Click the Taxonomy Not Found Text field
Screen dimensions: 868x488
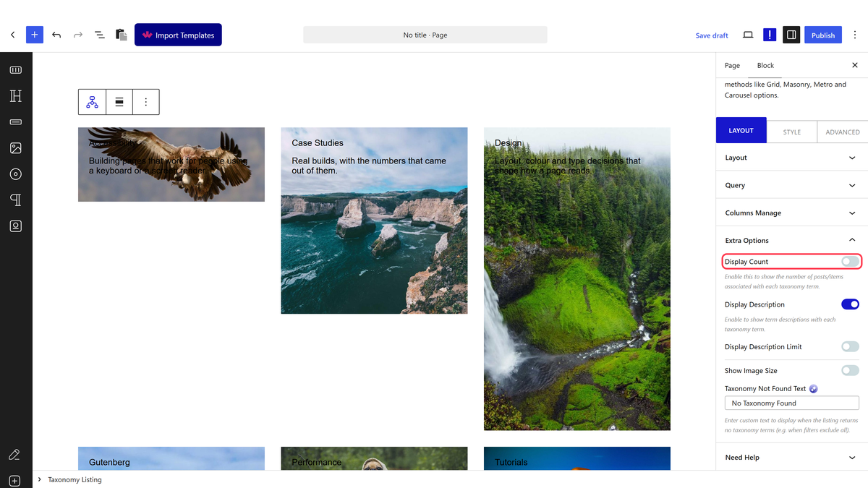[792, 403]
